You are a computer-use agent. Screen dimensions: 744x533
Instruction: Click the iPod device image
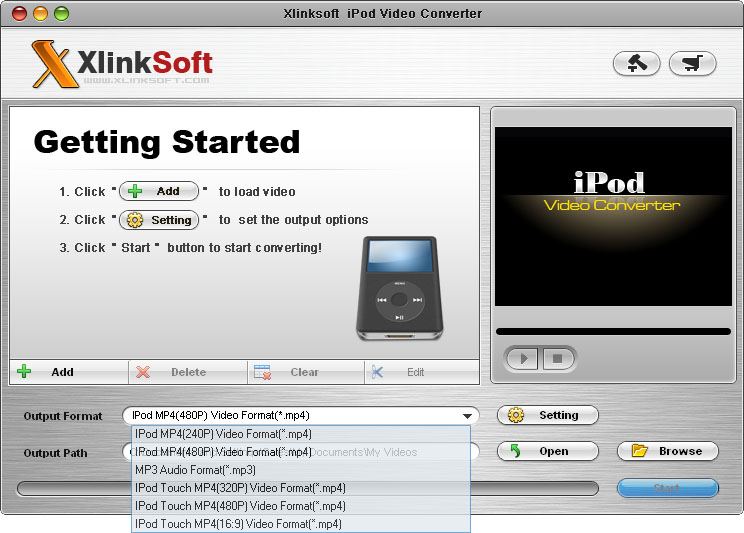[x=400, y=288]
